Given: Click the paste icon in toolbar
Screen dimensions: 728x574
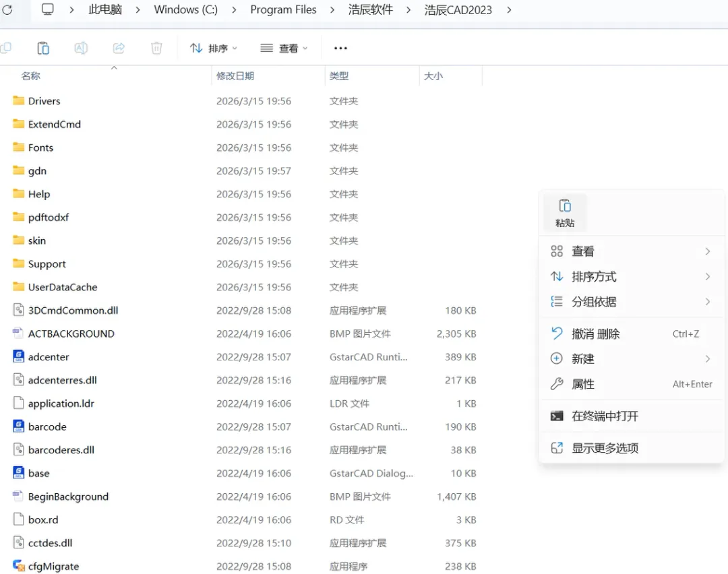Looking at the screenshot, I should click(43, 48).
